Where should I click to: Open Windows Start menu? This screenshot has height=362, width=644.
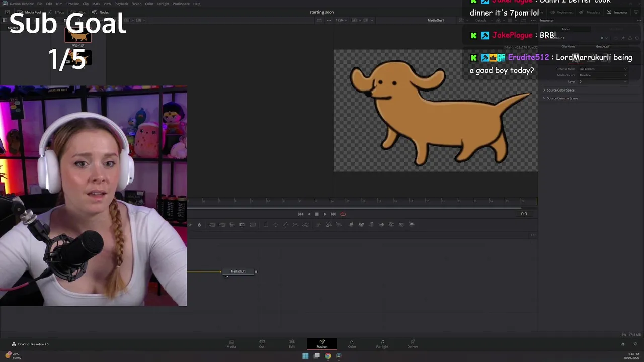click(x=305, y=356)
